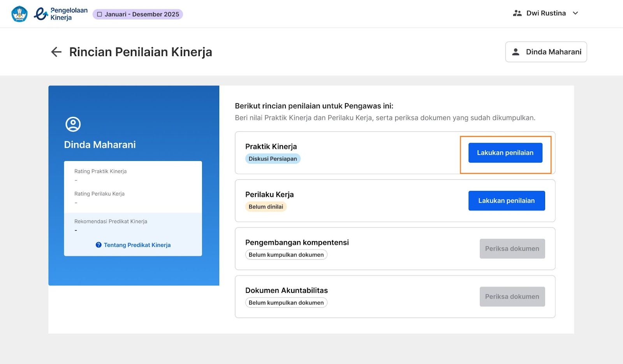Image resolution: width=623 pixels, height=364 pixels.
Task: Click the users icon beside Dwi Rustina
Action: [517, 13]
